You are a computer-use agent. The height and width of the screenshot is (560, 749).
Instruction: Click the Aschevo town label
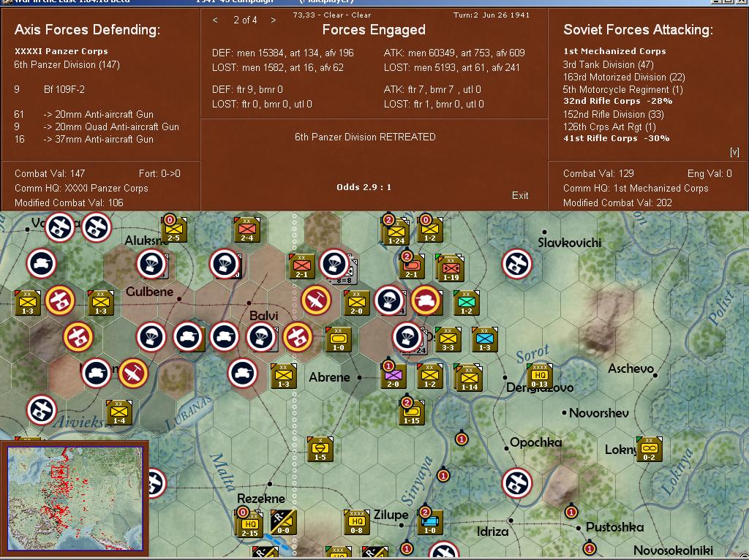click(631, 368)
